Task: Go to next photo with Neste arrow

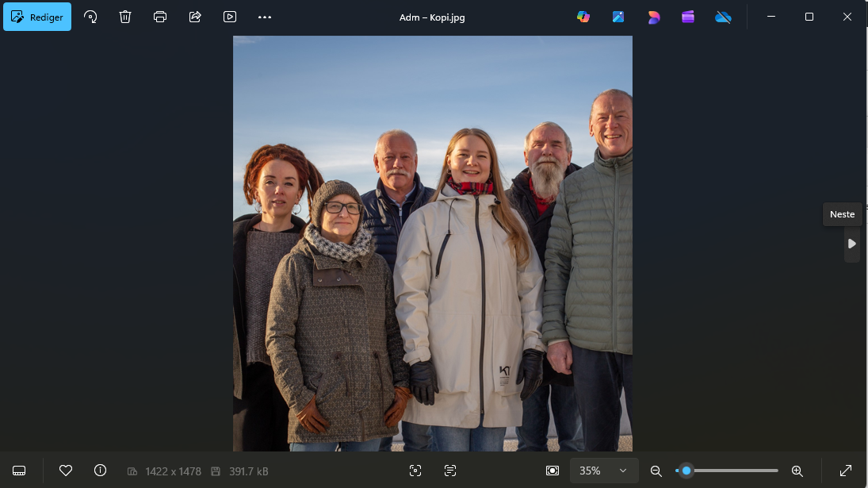Action: [x=852, y=244]
